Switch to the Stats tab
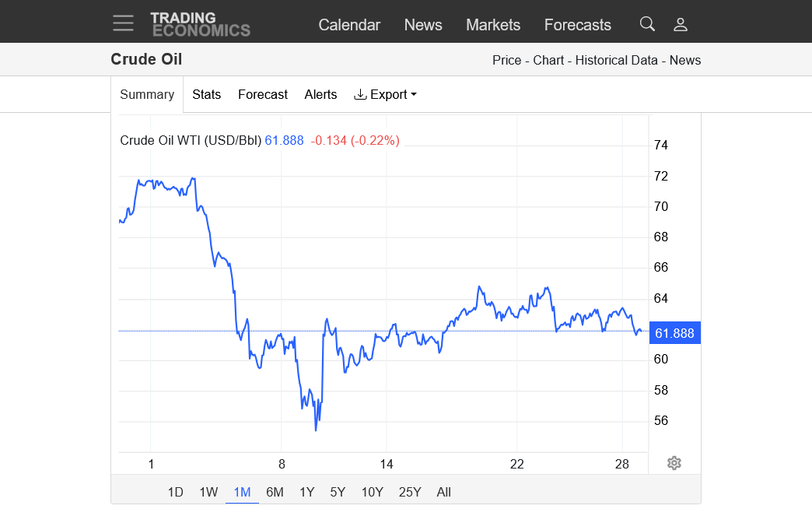 point(206,94)
